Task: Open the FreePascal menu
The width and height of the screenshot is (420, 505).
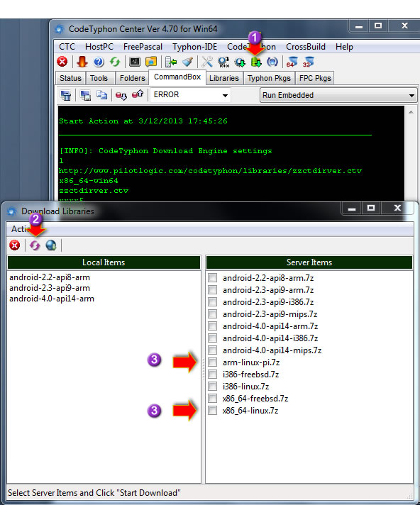Action: (x=143, y=47)
